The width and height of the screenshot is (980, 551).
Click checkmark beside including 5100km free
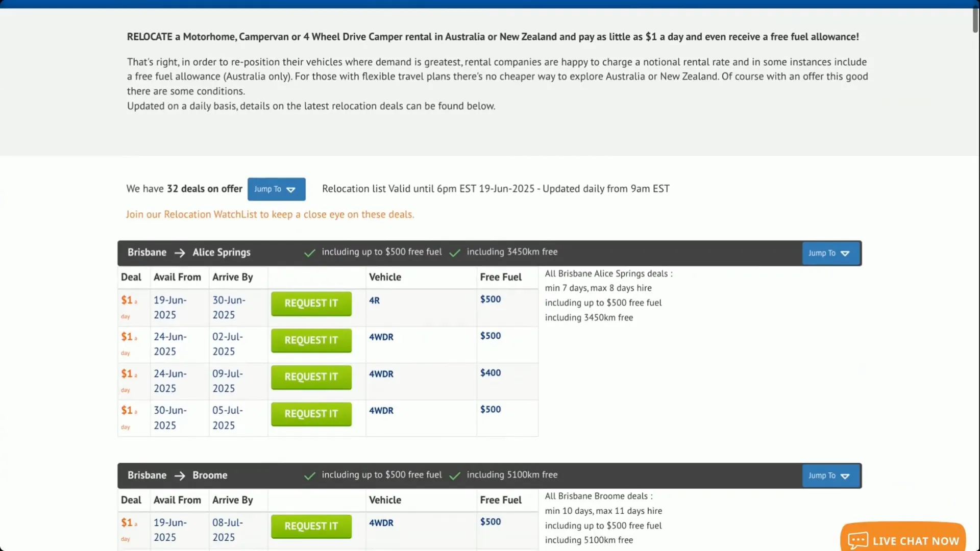coord(455,476)
